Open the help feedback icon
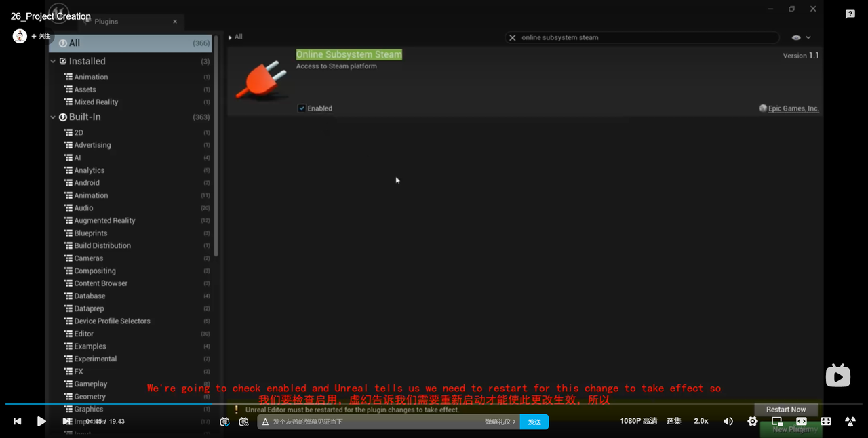 850,14
